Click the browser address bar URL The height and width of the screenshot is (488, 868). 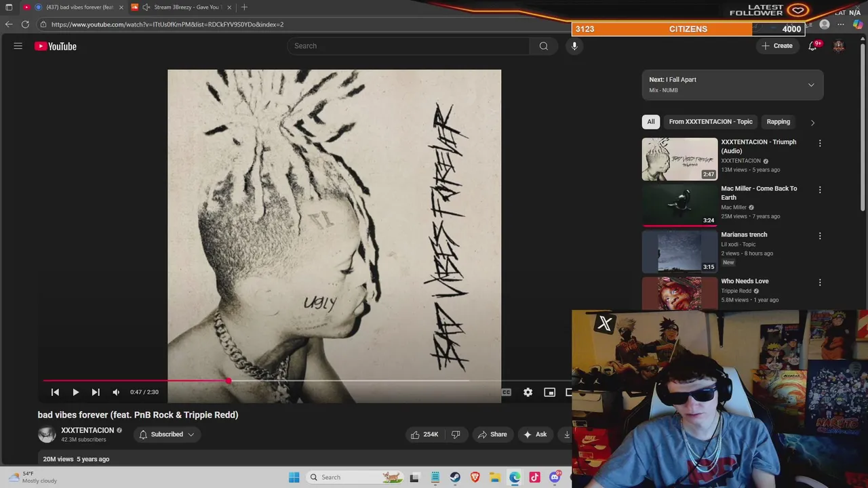[167, 24]
